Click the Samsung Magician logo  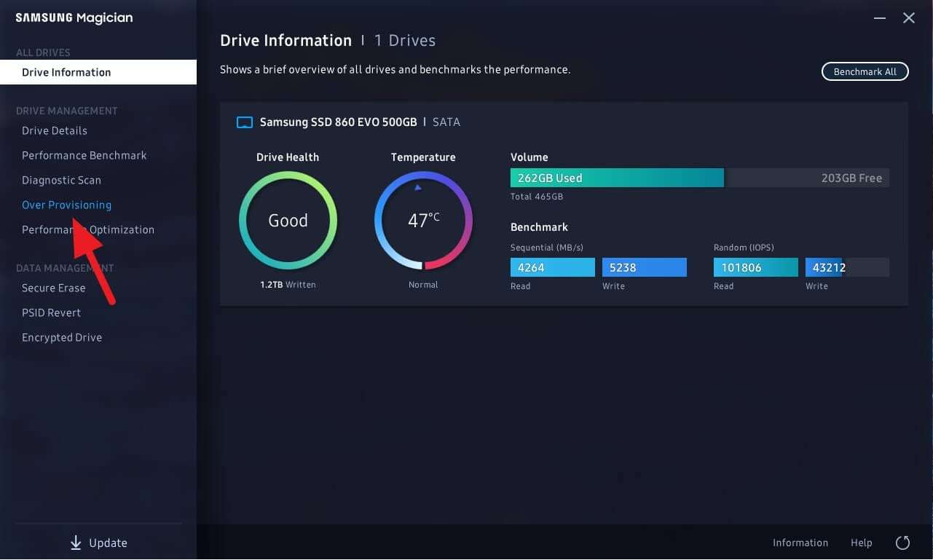(x=74, y=17)
